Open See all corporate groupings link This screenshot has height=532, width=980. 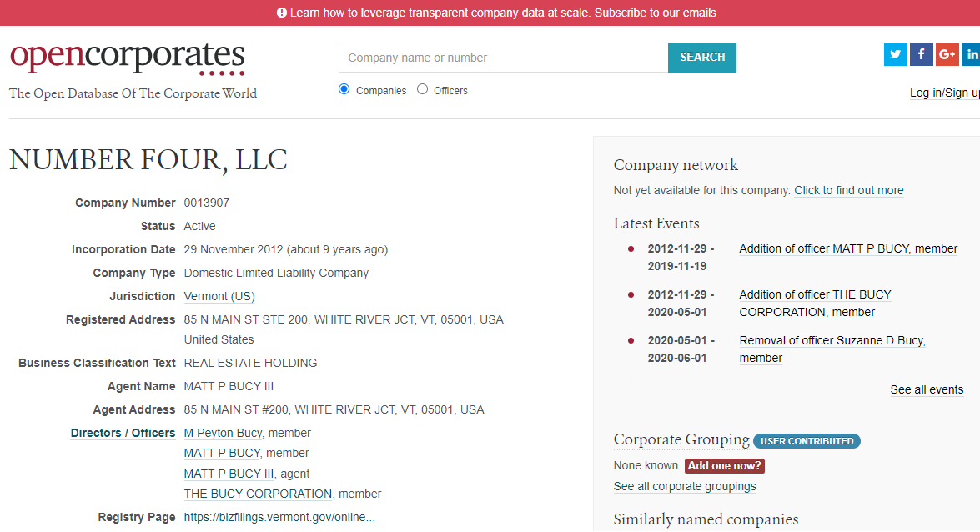685,486
